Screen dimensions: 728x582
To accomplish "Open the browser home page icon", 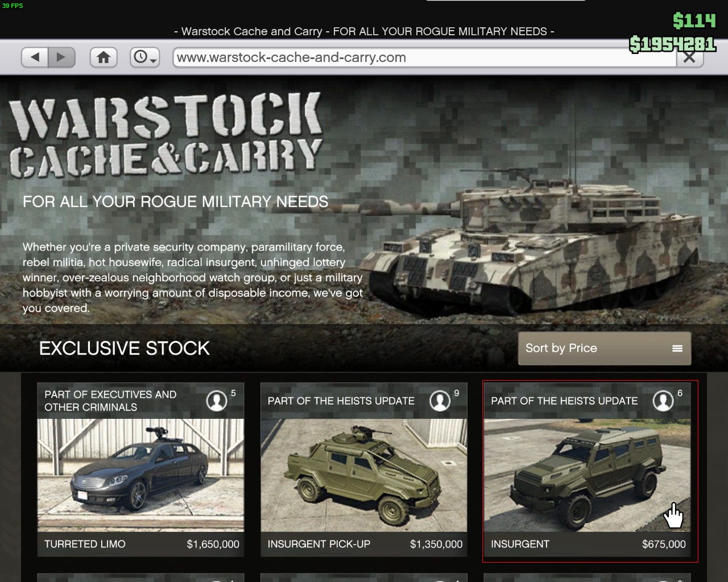I will tap(104, 57).
